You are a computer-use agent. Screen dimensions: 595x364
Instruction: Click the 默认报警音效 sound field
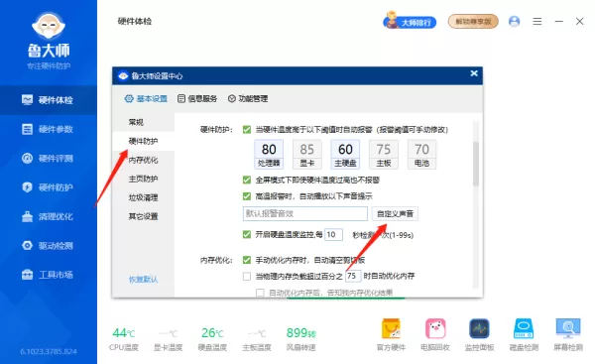(x=305, y=213)
